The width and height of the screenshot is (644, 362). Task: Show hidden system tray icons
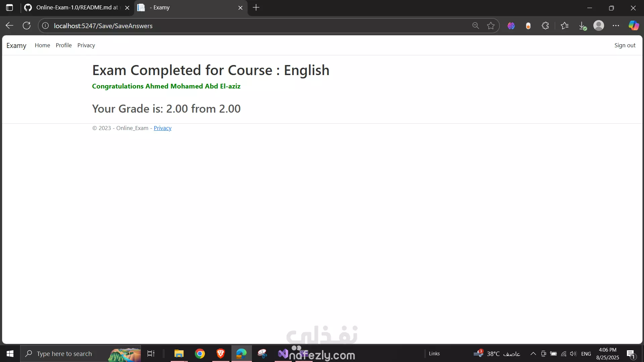point(533,354)
